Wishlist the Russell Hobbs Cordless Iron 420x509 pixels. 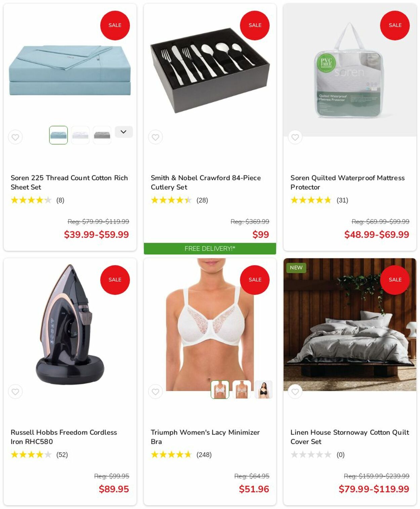[15, 392]
